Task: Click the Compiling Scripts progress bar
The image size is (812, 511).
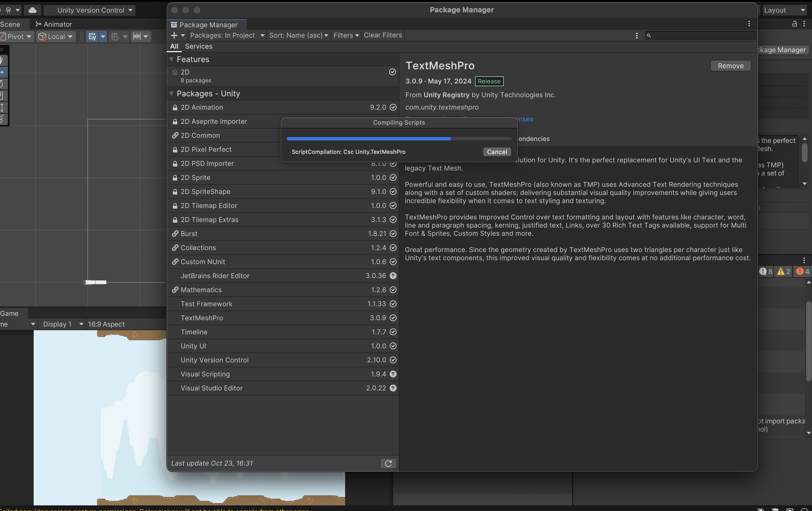Action: [x=399, y=139]
